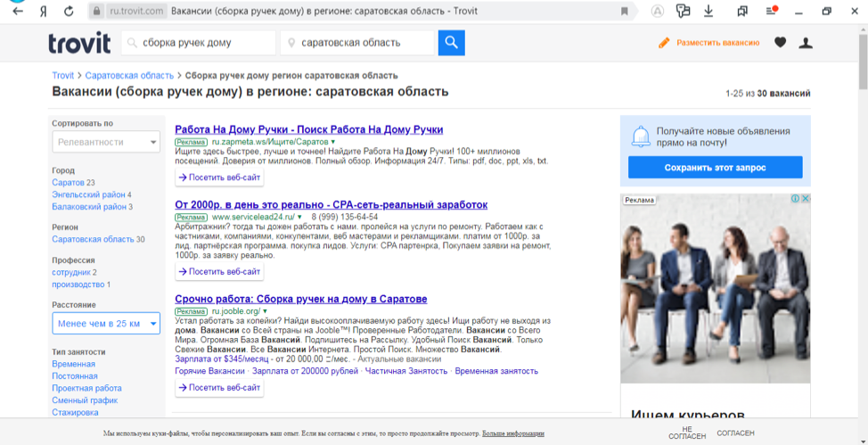868x445 pixels.
Task: Close the ad with the X icon
Action: [805, 199]
